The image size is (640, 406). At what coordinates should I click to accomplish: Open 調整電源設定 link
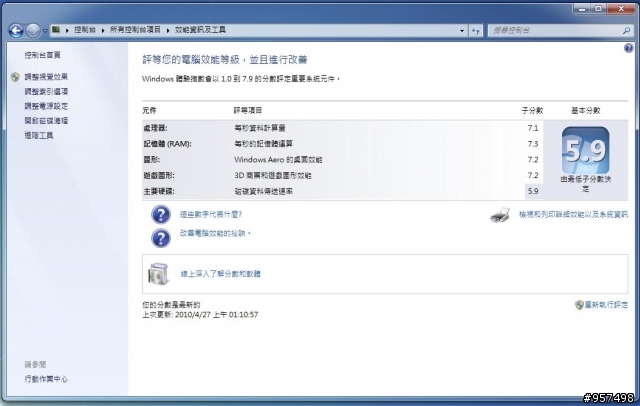(x=46, y=106)
